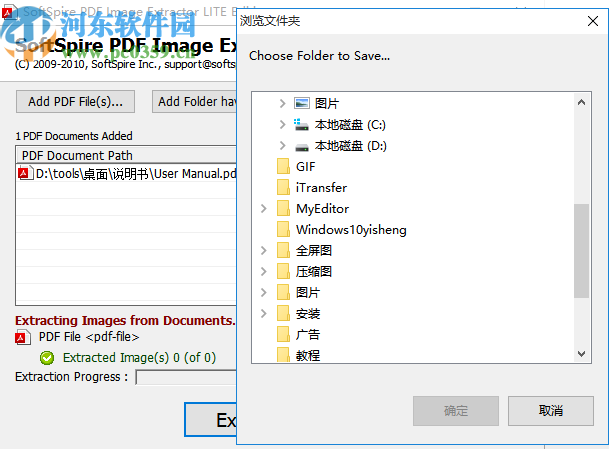
Task: Click the Windows10yisheng folder icon
Action: pos(284,230)
